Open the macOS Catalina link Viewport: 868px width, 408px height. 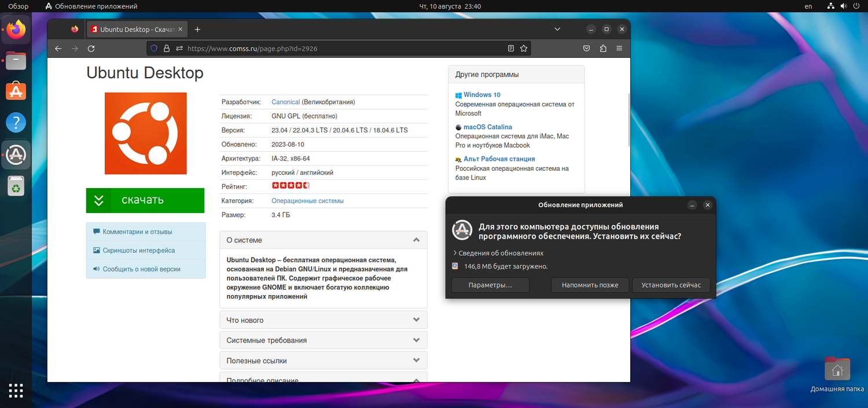pos(487,127)
